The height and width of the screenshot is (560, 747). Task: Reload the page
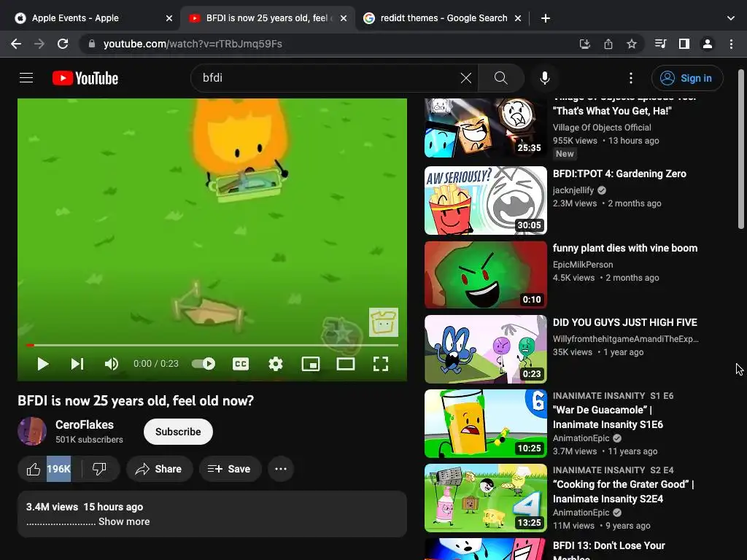tap(63, 44)
